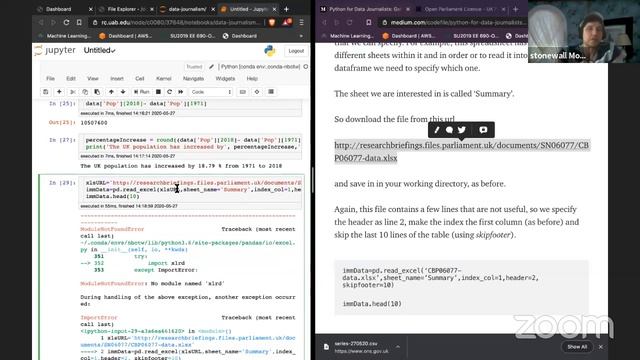640x360 pixels.
Task: Expand options for series-270520.csv download
Action: (x=398, y=347)
